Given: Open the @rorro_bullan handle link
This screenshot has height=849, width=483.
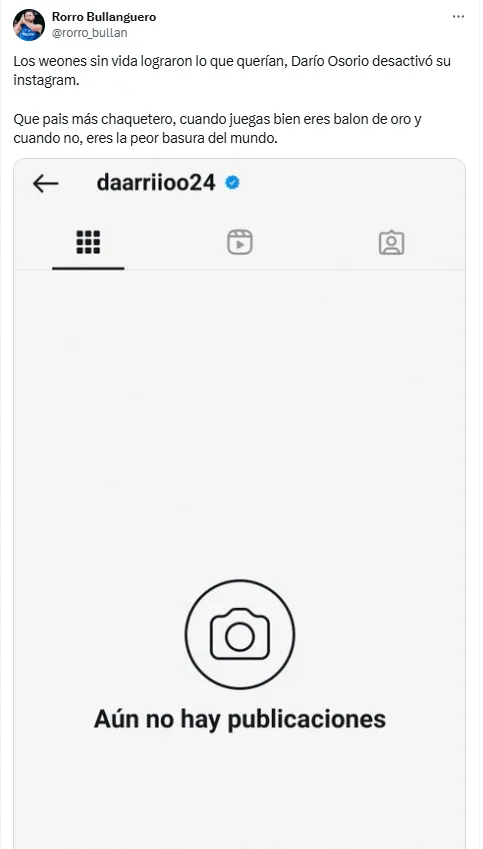Looking at the screenshot, I should click(90, 33).
